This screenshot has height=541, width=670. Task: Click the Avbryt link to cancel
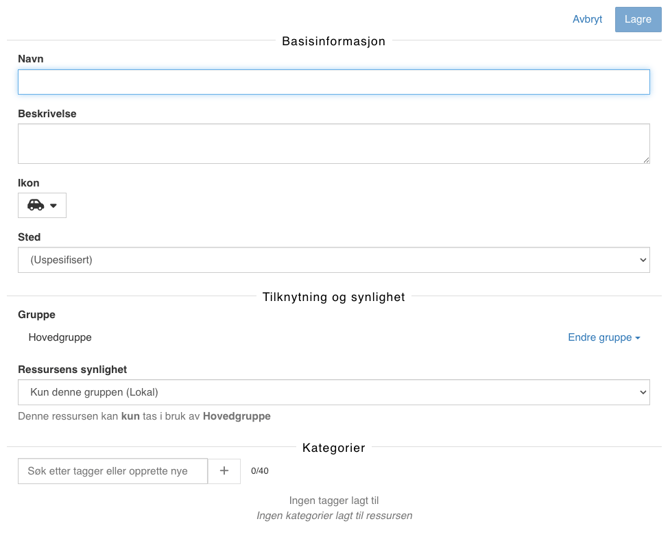(587, 19)
